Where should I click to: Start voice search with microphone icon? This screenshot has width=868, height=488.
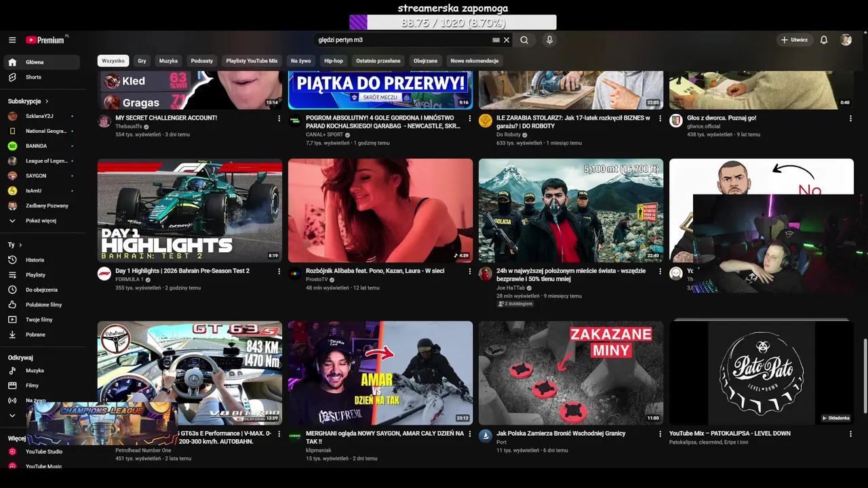[549, 40]
